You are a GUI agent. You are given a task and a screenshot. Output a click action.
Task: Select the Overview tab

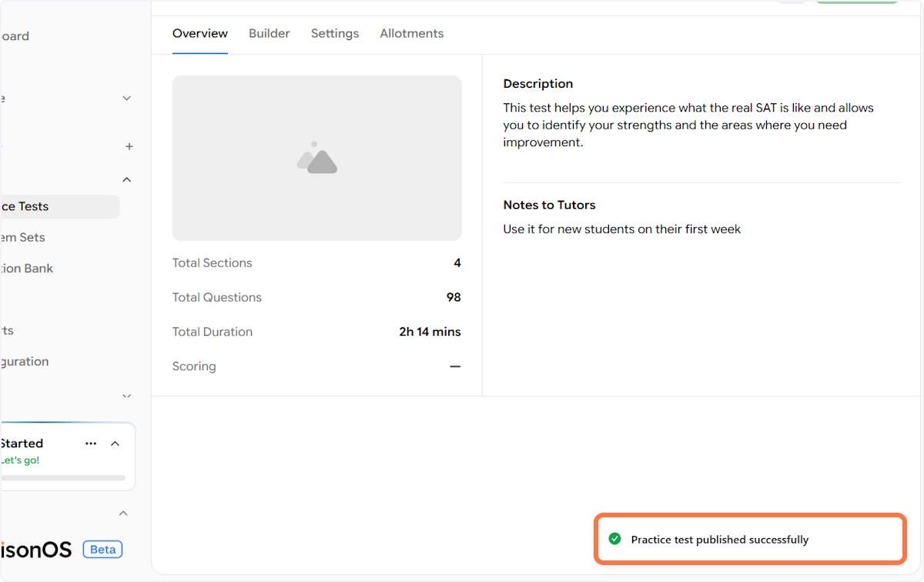click(x=200, y=34)
